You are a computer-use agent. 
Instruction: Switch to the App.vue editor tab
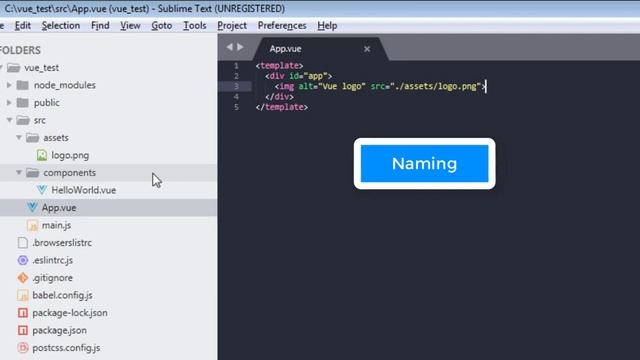tap(320, 49)
